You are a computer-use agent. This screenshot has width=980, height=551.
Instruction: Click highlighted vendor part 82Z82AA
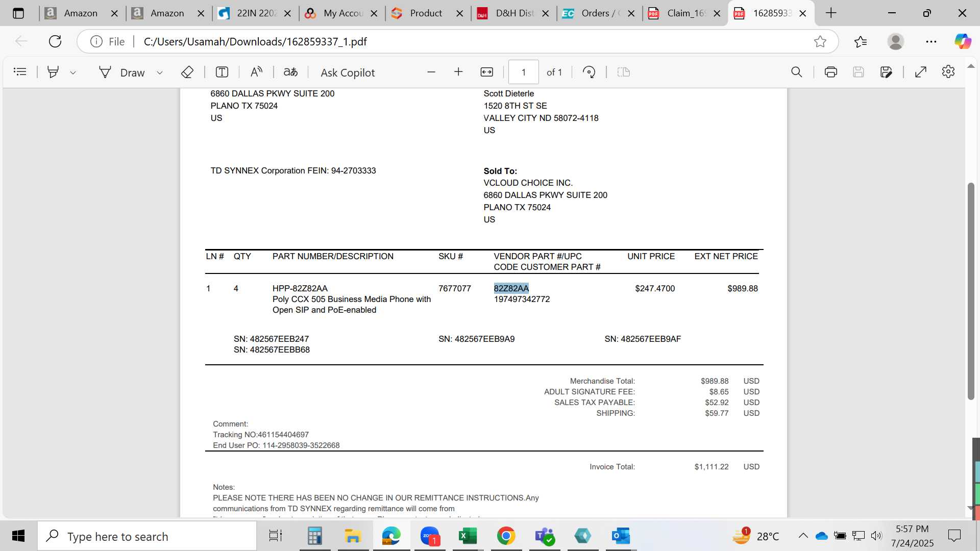(511, 288)
